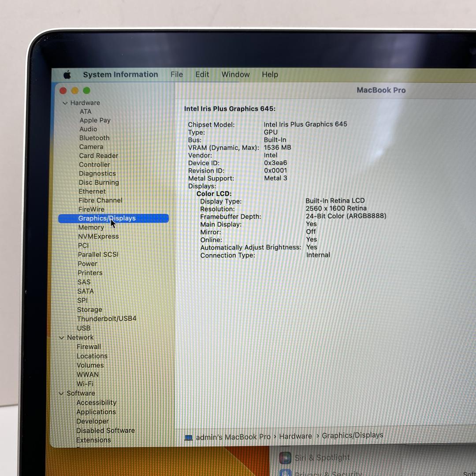Image resolution: width=476 pixels, height=476 pixels.
Task: Select Fibre Channel in the sidebar
Action: 100,201
